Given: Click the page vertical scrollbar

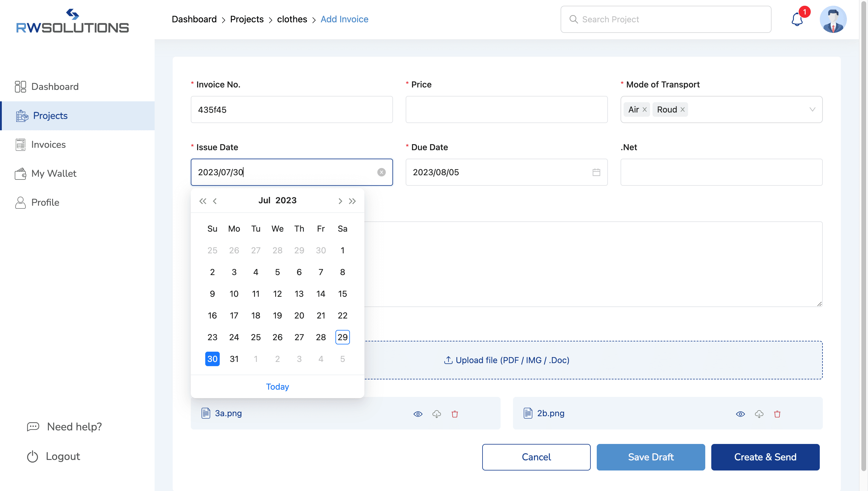Looking at the screenshot, I should tap(863, 236).
